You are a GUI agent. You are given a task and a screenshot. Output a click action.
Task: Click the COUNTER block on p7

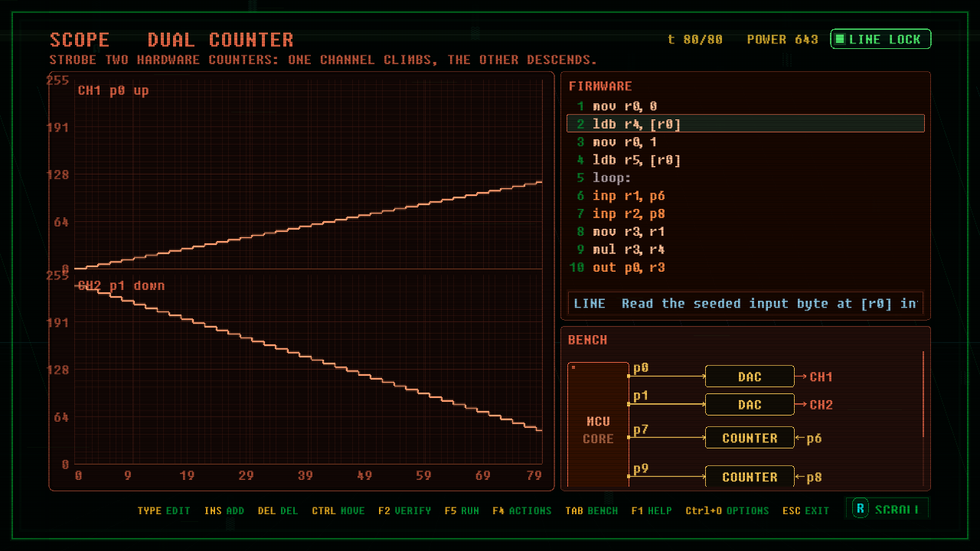click(750, 438)
